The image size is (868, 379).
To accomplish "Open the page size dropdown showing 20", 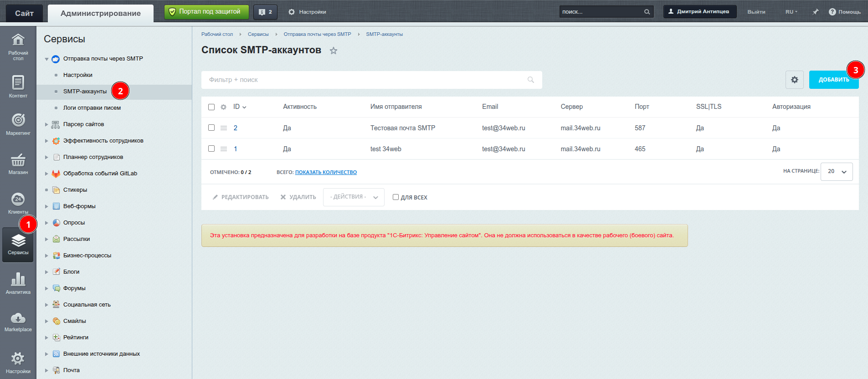I will coord(837,172).
